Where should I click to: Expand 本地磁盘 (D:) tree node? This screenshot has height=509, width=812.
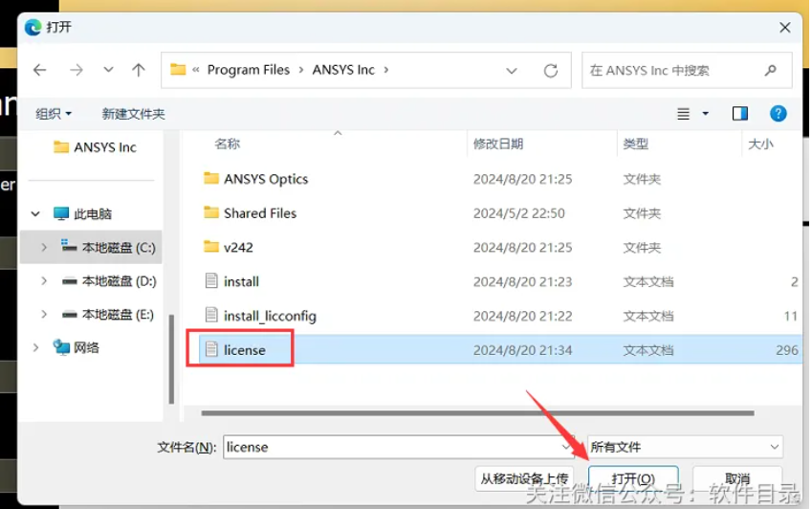click(x=44, y=281)
